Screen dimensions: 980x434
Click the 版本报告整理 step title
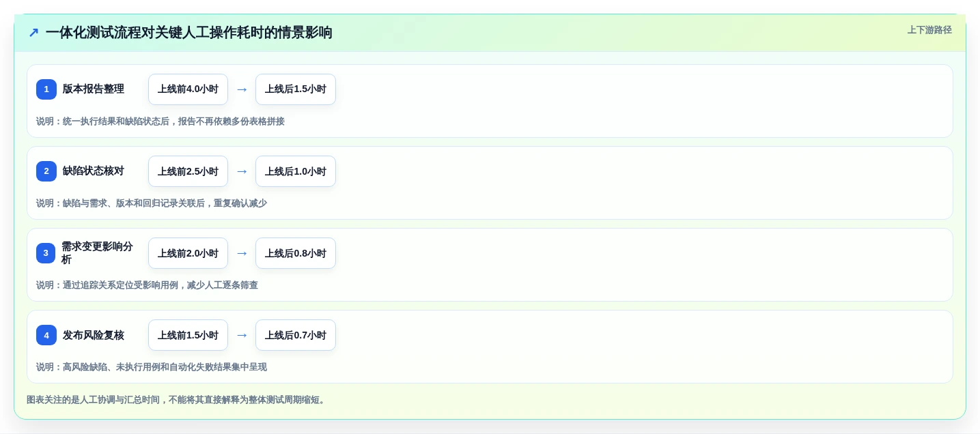click(94, 89)
